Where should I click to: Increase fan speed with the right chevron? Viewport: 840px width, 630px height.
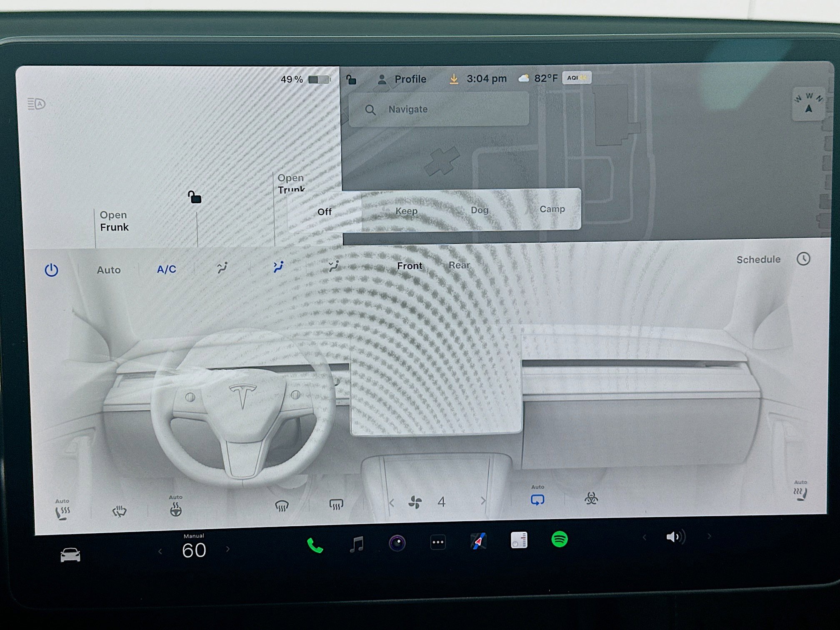(483, 501)
